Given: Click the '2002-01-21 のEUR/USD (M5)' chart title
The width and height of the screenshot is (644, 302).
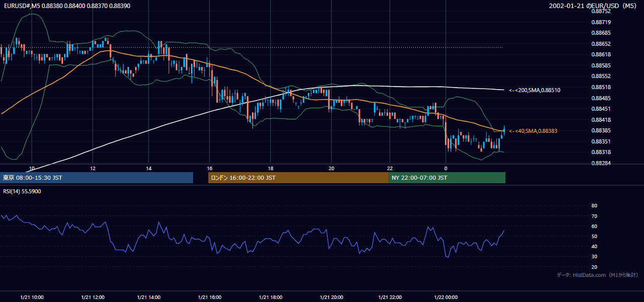Looking at the screenshot, I should click(593, 6).
